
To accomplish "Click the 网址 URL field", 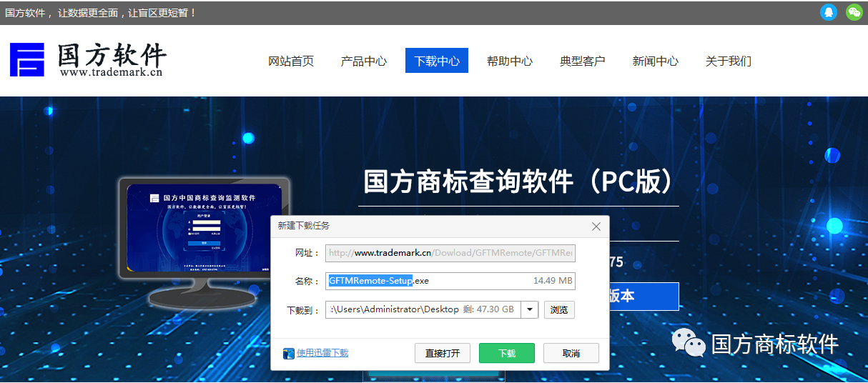I will pyautogui.click(x=450, y=253).
